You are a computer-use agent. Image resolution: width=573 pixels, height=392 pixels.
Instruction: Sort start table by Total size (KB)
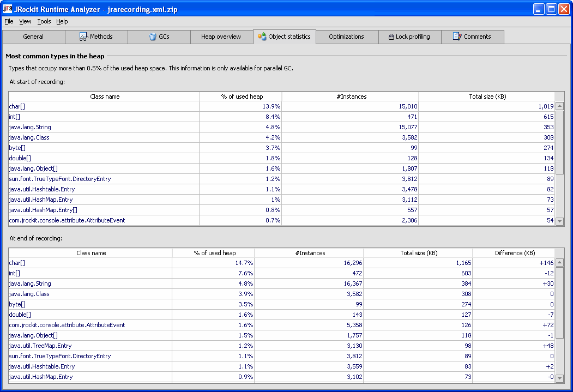pos(487,97)
